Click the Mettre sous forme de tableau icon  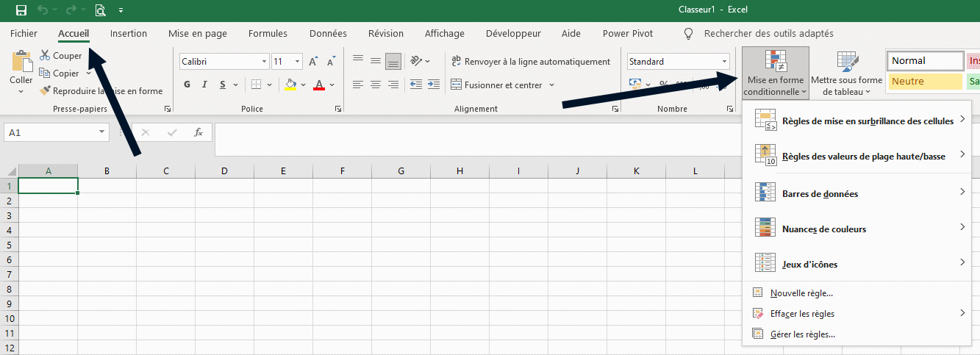click(x=847, y=62)
